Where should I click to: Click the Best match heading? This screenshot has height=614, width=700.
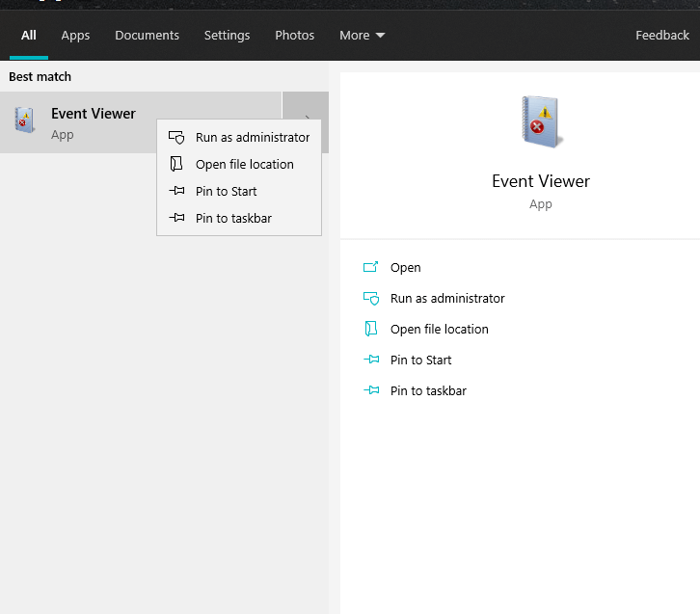point(40,77)
